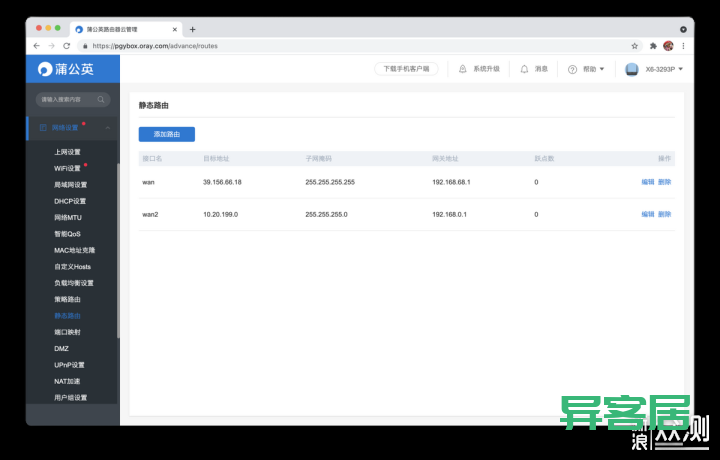Delete the wan2 route via 删除
This screenshot has width=720, height=460.
tap(664, 214)
